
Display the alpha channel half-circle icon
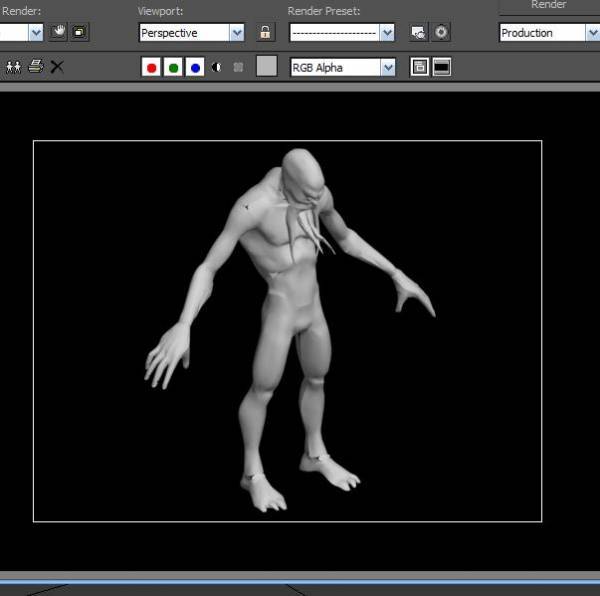[x=217, y=67]
